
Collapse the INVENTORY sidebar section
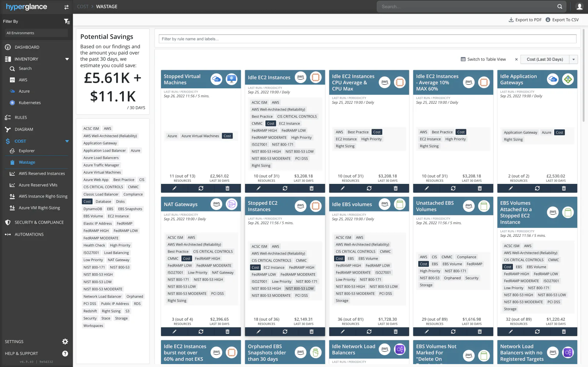click(67, 59)
